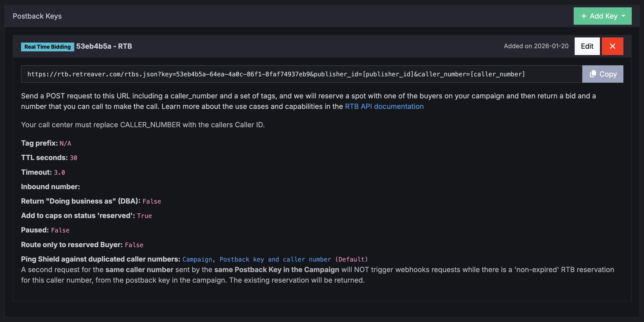The height and width of the screenshot is (322, 644).
Task: Click the Postback Keys heading
Action: pos(37,16)
